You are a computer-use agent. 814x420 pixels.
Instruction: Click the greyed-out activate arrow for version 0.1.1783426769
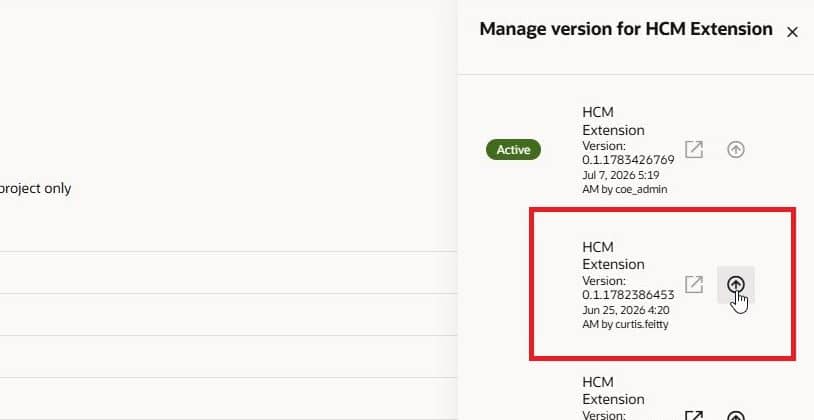coord(736,150)
